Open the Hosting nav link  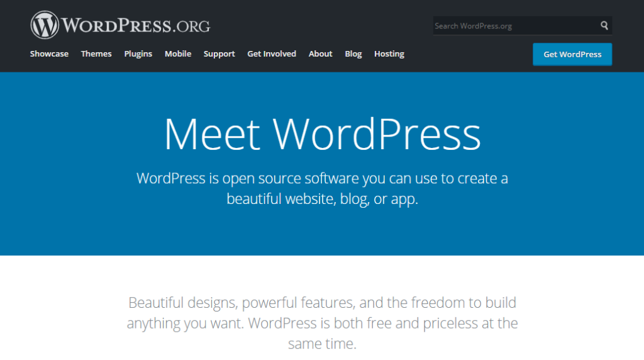click(389, 54)
